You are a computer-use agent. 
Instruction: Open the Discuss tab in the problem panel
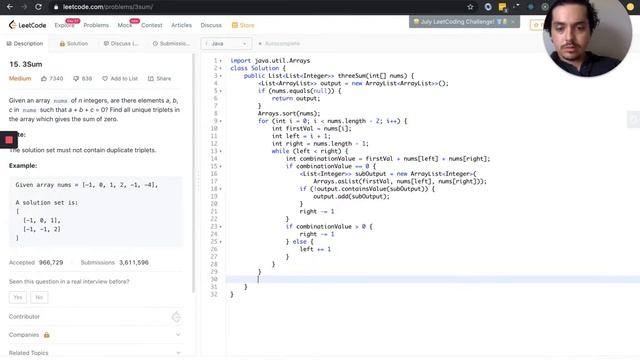tap(121, 43)
